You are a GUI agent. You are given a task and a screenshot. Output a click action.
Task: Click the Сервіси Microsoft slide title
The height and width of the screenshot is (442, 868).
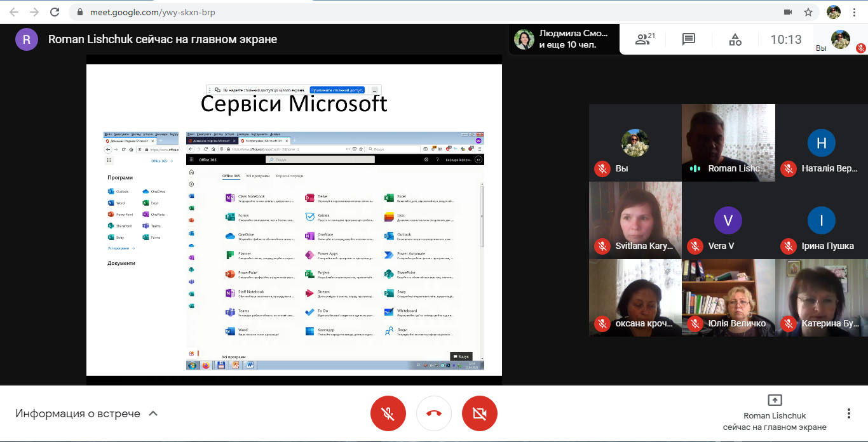[294, 104]
